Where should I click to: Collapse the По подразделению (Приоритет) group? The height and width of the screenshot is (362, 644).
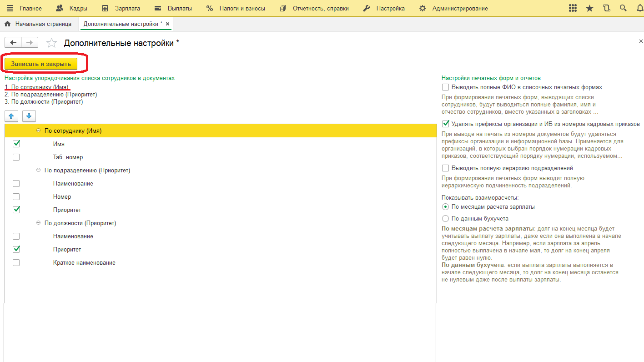click(x=39, y=170)
